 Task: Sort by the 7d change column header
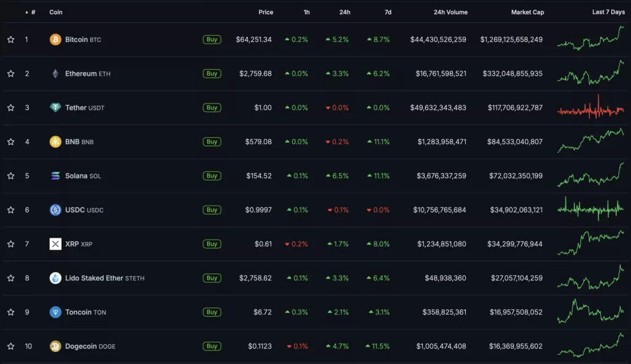[x=386, y=12]
